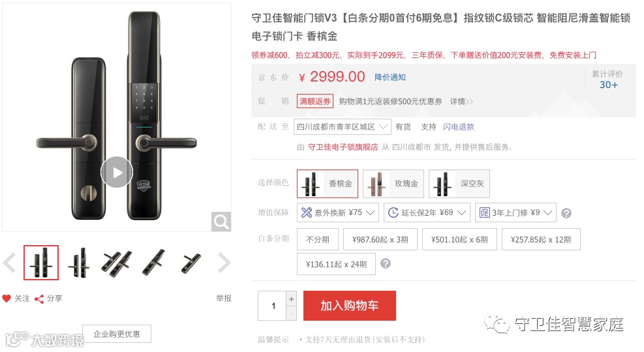Select 不分期 payment option
The height and width of the screenshot is (352, 644).
click(x=318, y=240)
